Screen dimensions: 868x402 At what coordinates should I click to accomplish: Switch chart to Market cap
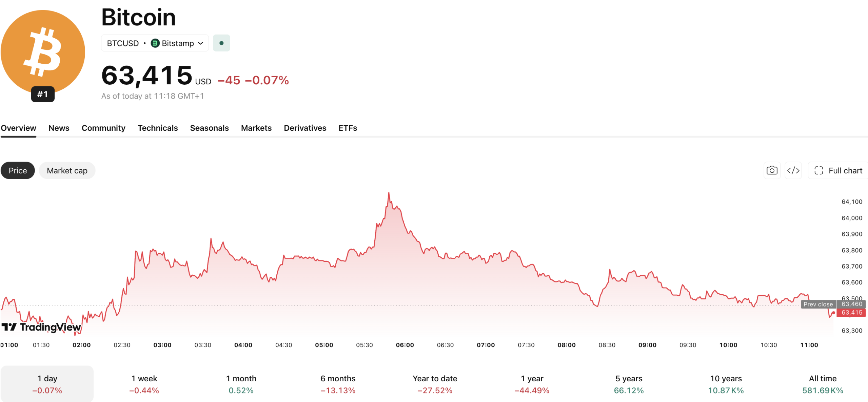point(67,170)
